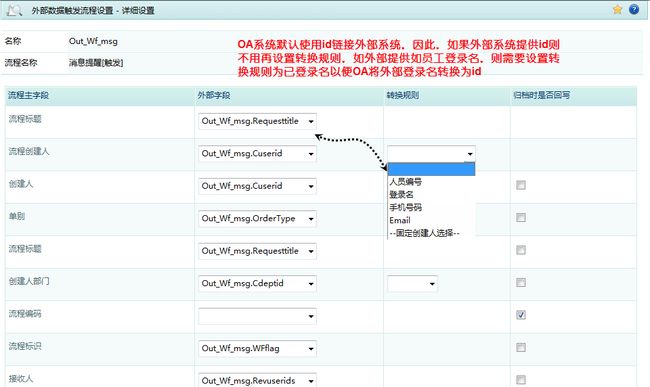
Task: Click the workflow settings icon beside the page title
Action: point(14,10)
